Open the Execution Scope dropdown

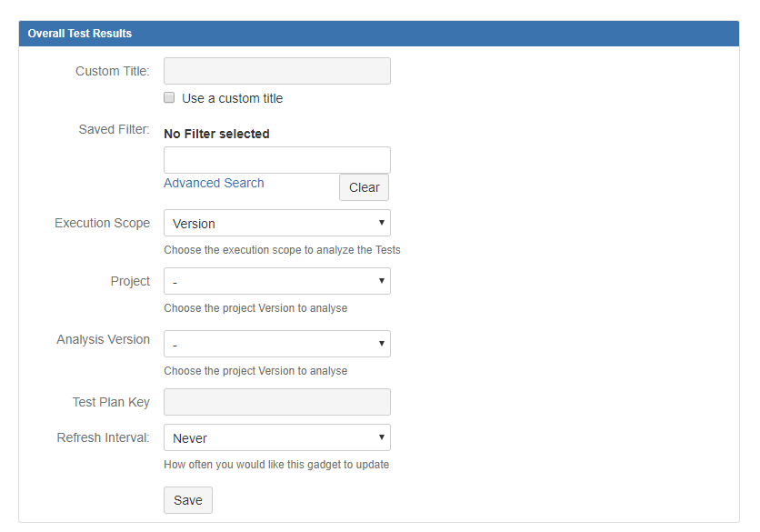pos(276,223)
